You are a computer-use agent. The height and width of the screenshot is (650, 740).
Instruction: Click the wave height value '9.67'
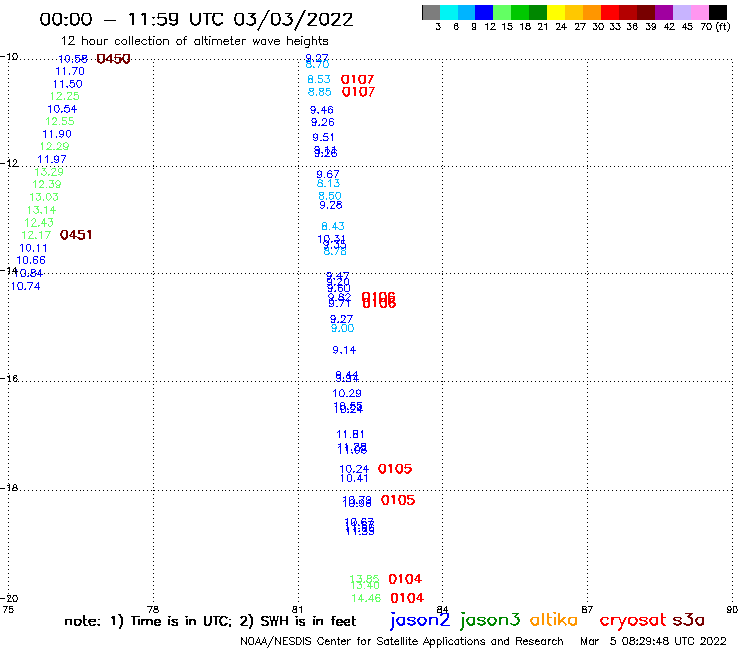328,174
